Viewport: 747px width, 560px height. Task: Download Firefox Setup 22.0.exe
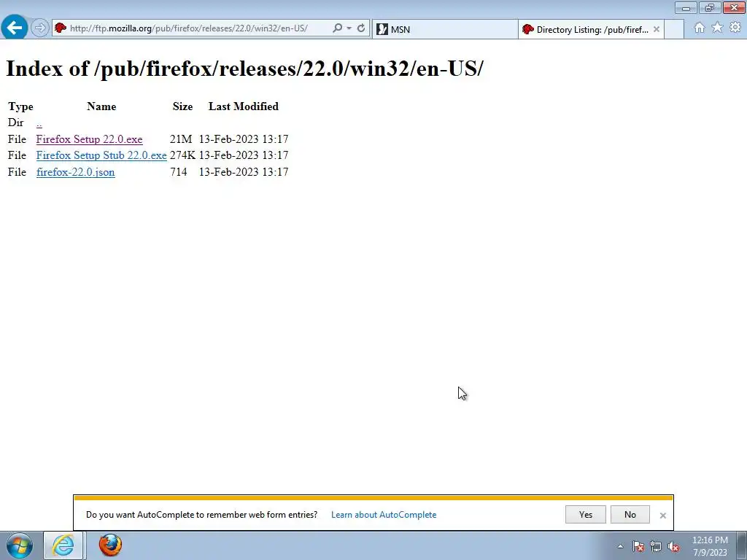[x=89, y=139]
